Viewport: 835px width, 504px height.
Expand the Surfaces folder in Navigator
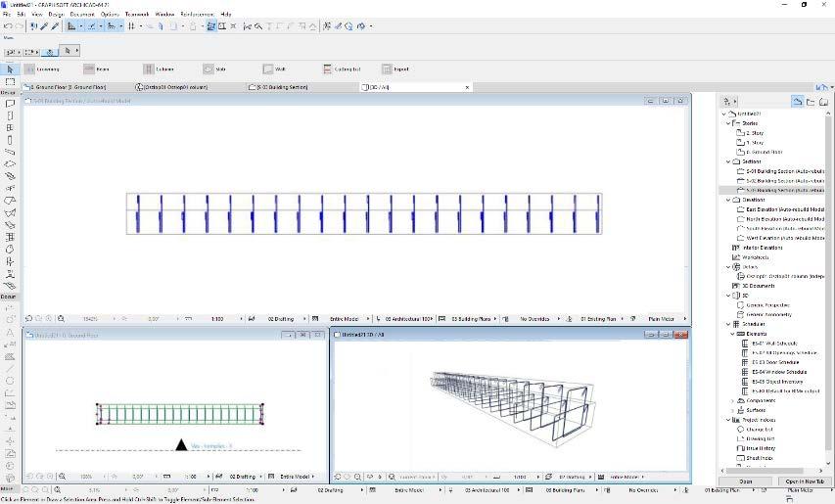point(733,410)
